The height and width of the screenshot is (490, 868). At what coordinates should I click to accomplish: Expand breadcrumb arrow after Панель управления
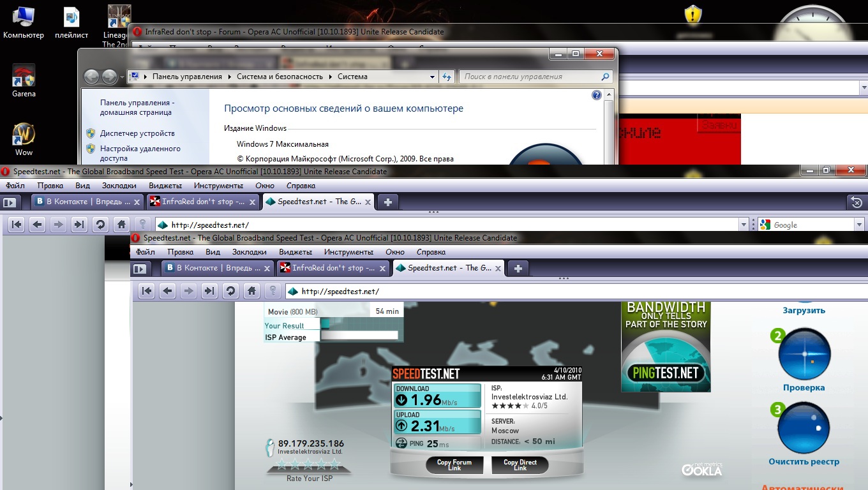229,77
